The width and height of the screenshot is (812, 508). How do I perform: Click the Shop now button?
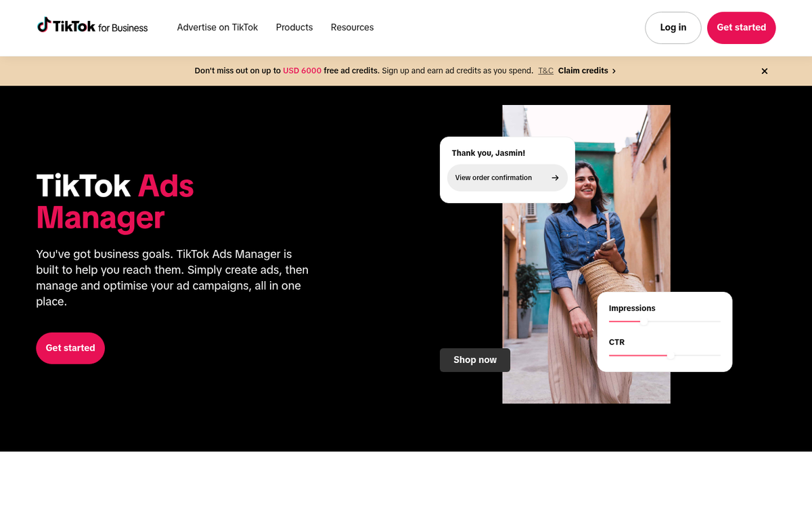pyautogui.click(x=474, y=360)
